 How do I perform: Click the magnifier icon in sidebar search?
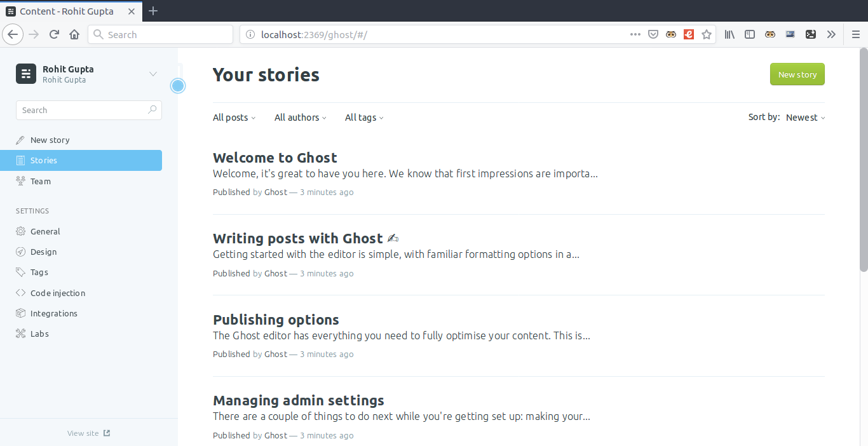152,110
